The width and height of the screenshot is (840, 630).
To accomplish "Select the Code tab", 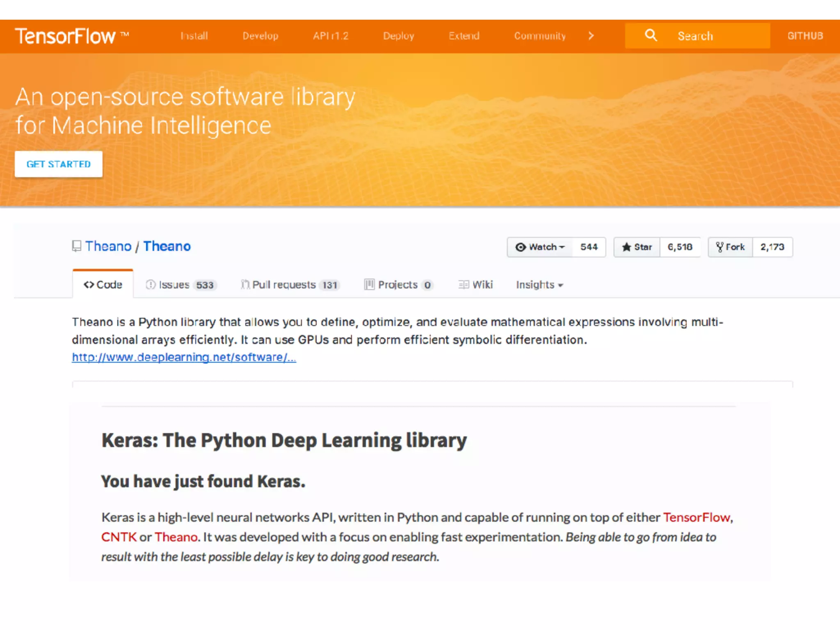I will tap(103, 285).
